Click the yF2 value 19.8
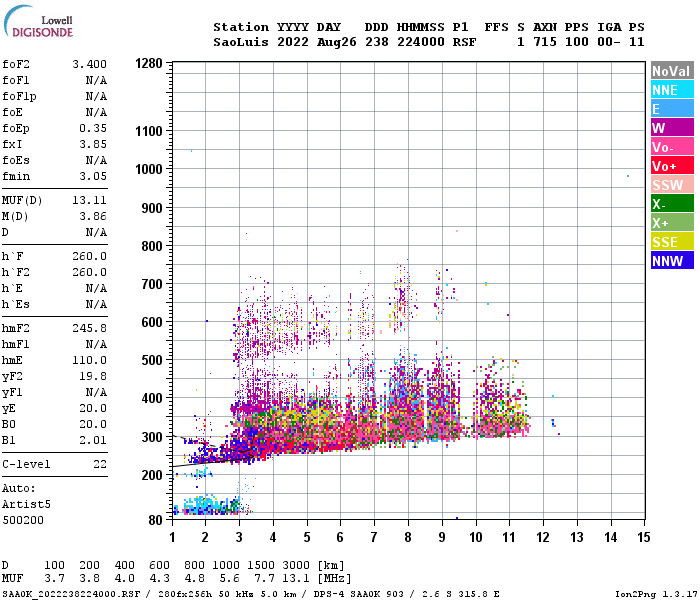The image size is (700, 600). point(93,376)
